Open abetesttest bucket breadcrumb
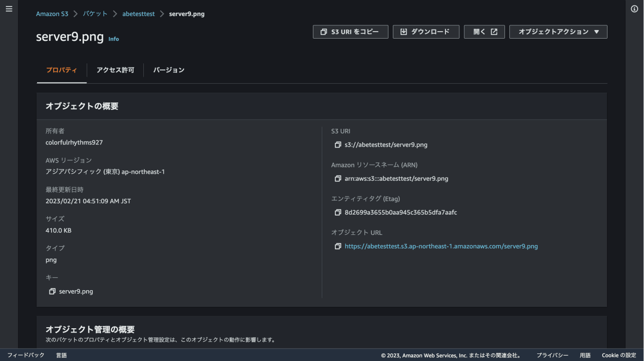644x361 pixels. tap(138, 14)
